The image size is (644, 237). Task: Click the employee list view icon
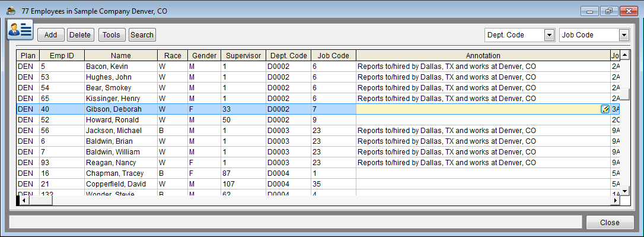pyautogui.click(x=20, y=30)
